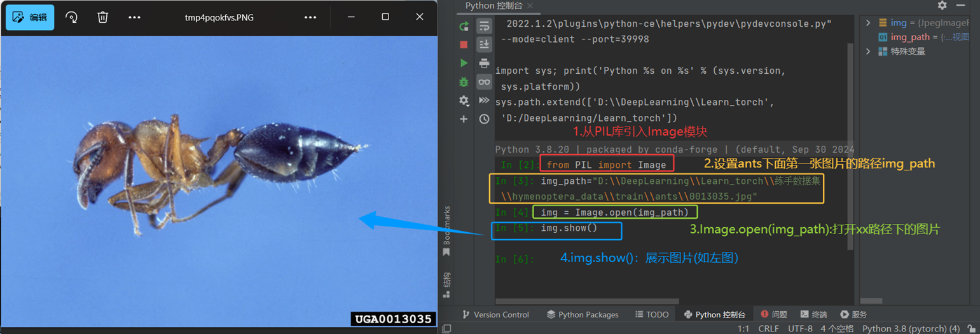Change the UTF-8 file encoding
980x334 pixels.
pos(800,328)
